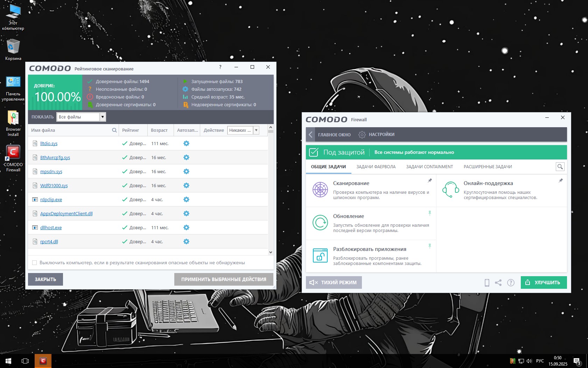This screenshot has width=588, height=368.
Task: Click the file list scroll up arrow
Action: click(271, 127)
